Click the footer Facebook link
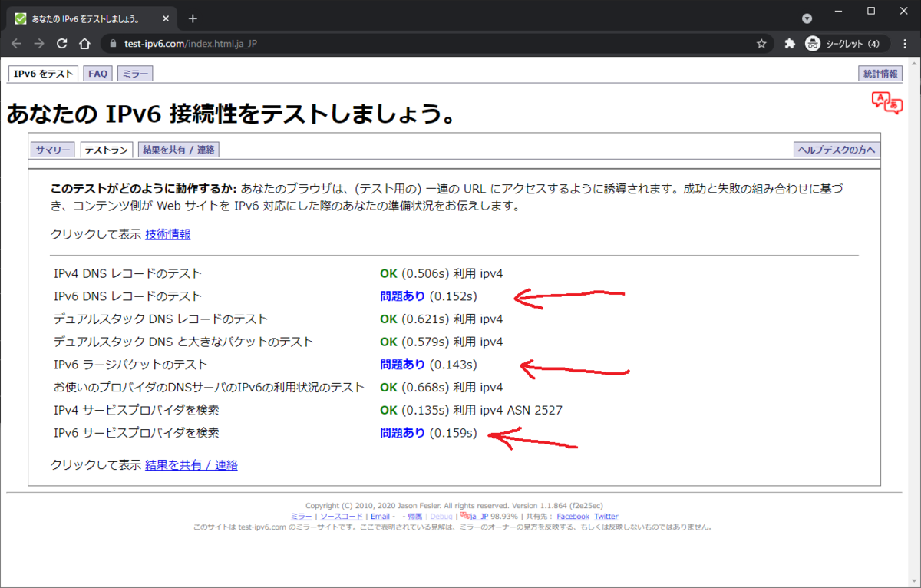Image resolution: width=921 pixels, height=588 pixels. coord(573,517)
